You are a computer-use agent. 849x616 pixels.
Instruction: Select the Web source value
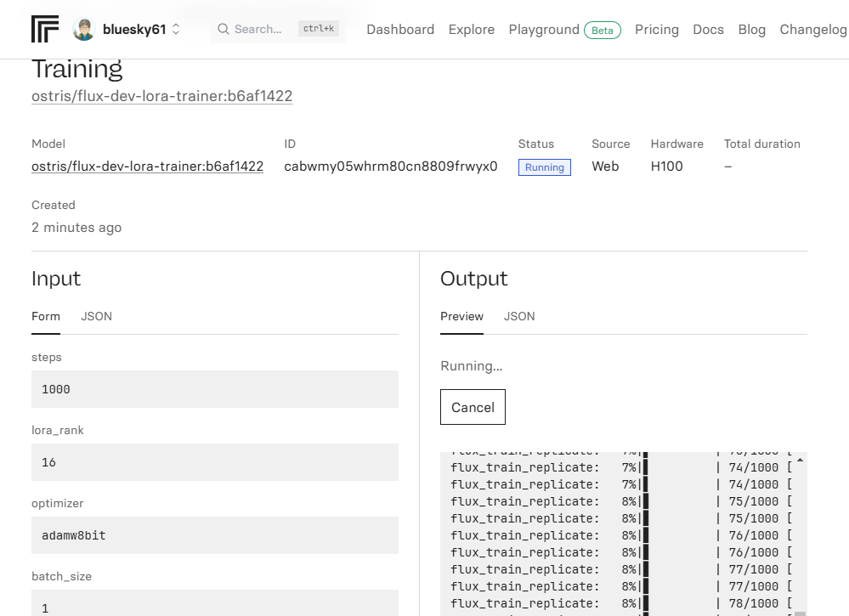[605, 167]
